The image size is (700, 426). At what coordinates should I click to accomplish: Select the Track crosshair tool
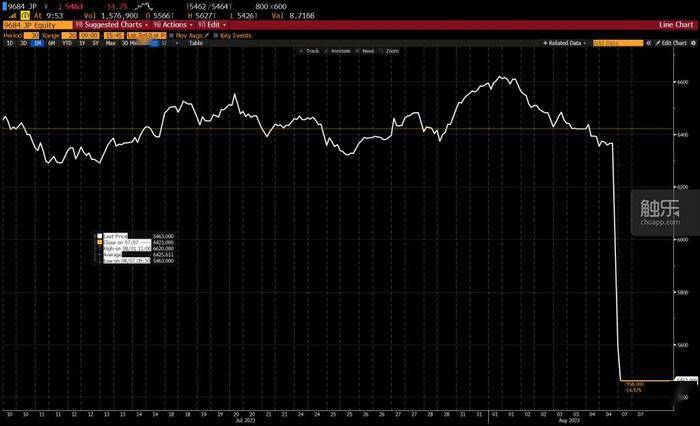310,50
